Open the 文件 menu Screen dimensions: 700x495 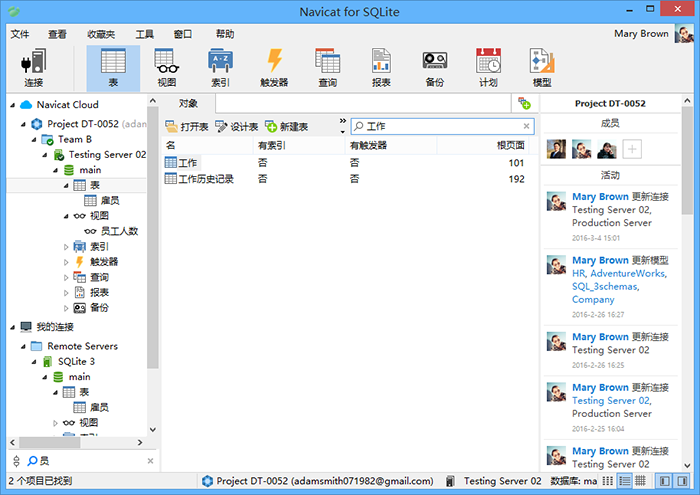coord(20,34)
